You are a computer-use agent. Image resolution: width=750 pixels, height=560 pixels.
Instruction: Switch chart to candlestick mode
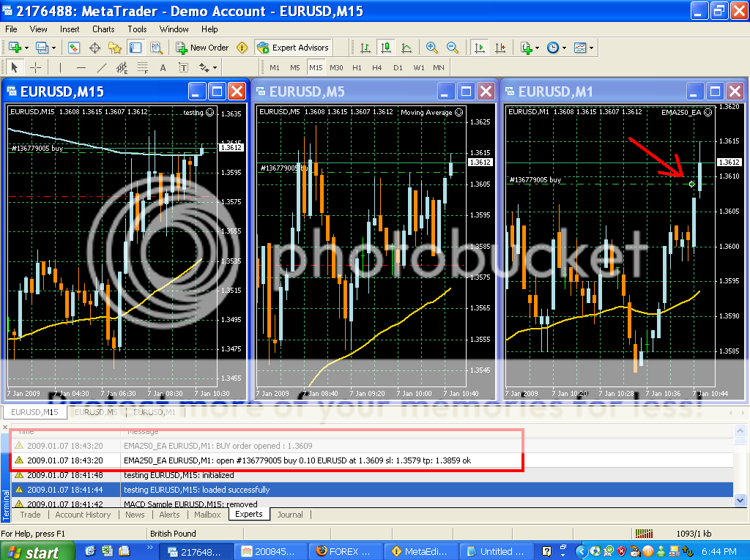click(x=386, y=48)
